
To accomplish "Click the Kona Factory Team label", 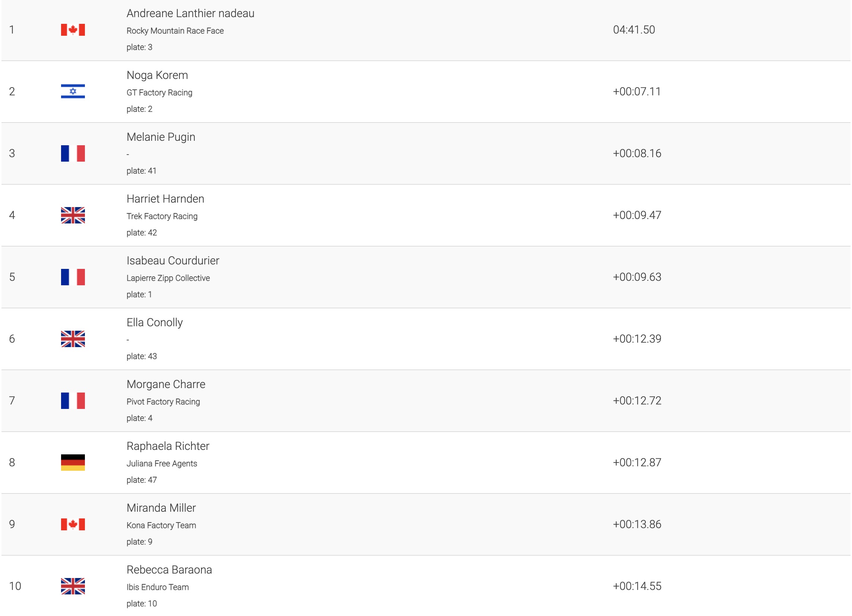I will pyautogui.click(x=161, y=525).
